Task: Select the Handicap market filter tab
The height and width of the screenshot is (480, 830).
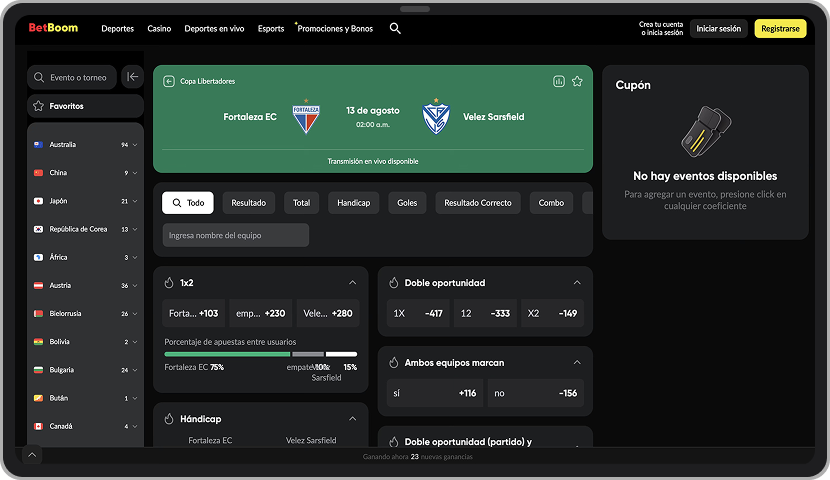Action: 354,203
